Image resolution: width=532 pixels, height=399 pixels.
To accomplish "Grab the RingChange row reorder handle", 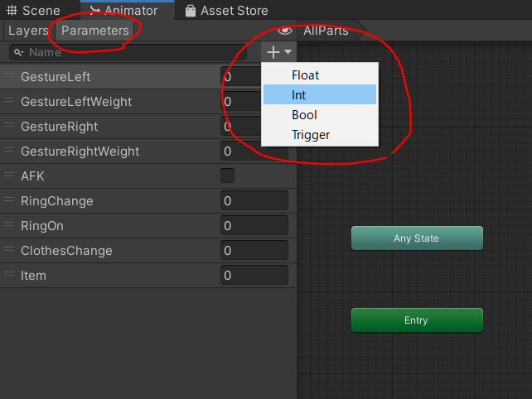I will pos(9,199).
